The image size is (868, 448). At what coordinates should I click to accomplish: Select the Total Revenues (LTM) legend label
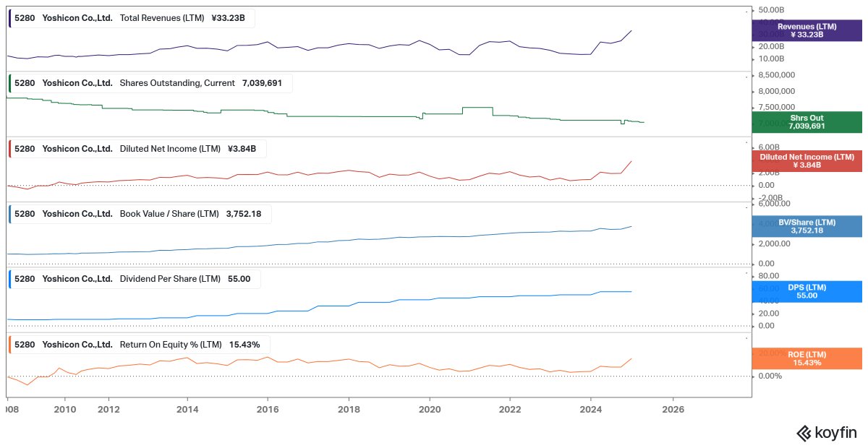162,18
